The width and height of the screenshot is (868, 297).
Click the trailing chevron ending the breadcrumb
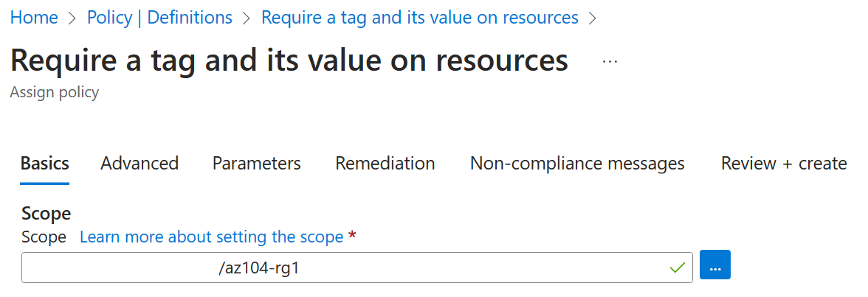click(592, 18)
